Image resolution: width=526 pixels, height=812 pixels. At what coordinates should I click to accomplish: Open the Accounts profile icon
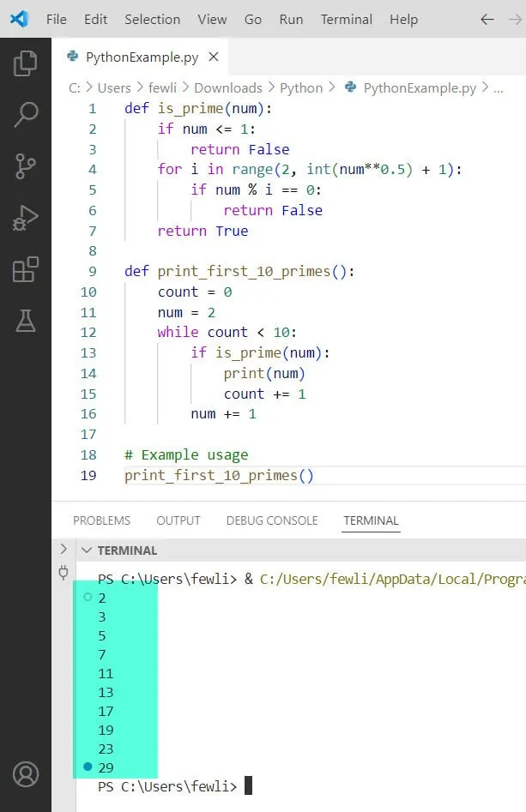[26, 774]
